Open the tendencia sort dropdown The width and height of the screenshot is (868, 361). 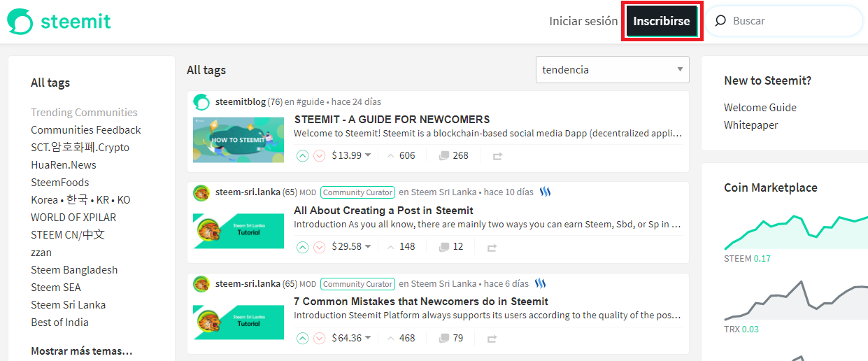(612, 69)
